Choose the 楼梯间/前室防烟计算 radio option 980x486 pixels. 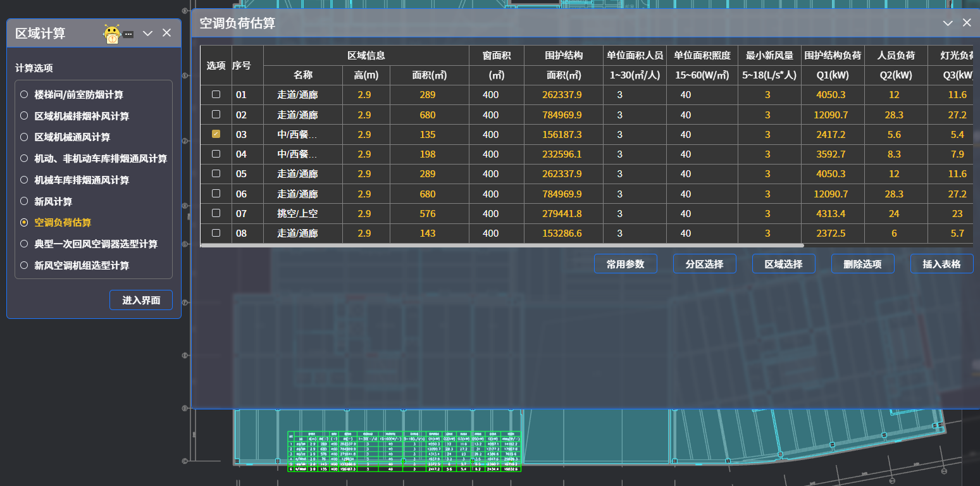24,95
